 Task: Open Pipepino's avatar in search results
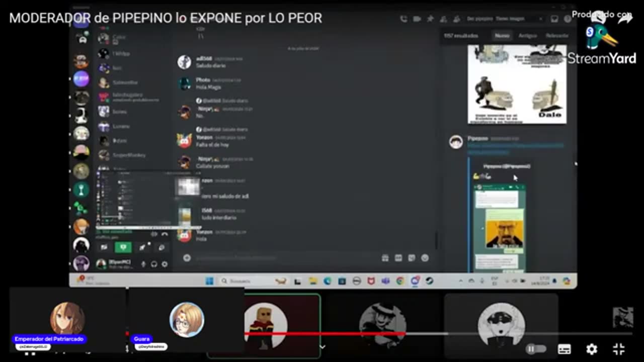tap(456, 142)
